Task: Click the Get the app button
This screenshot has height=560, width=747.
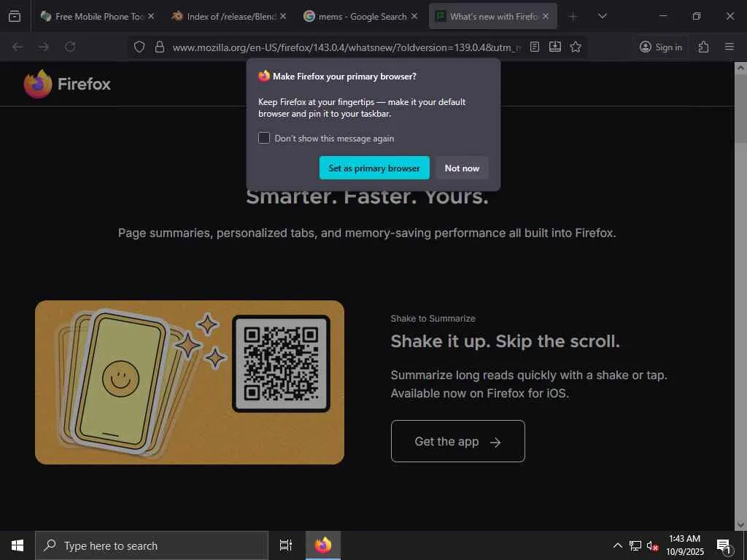Action: point(458,441)
